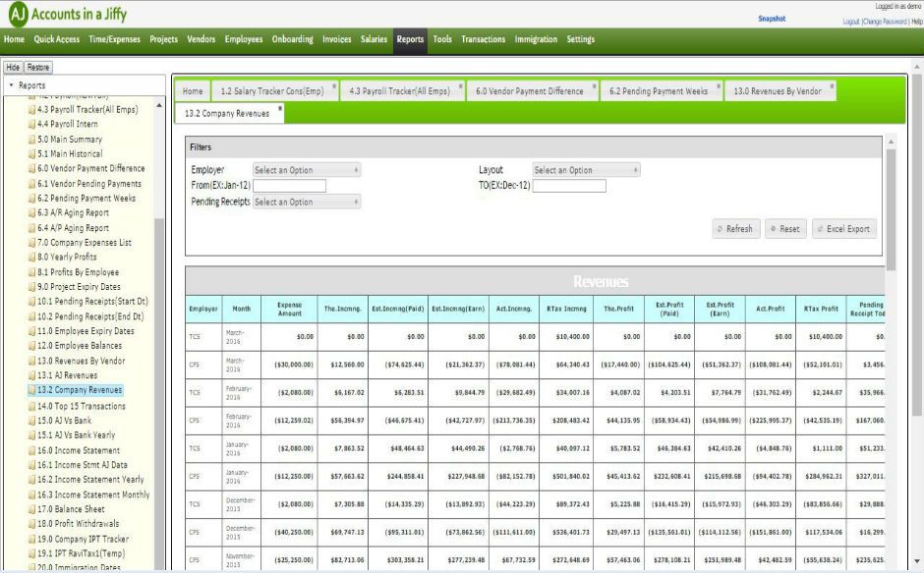
Task: Open the Employer dropdown
Action: 307,170
